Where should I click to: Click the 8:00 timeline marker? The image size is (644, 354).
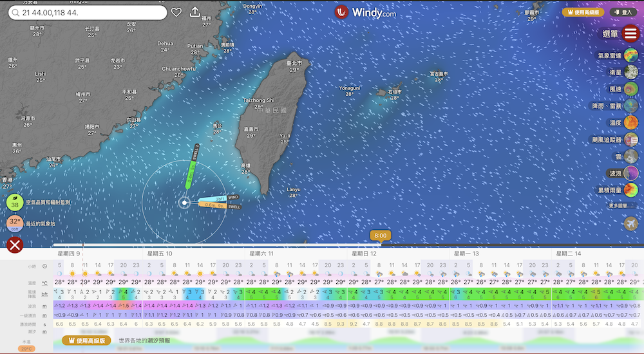380,236
